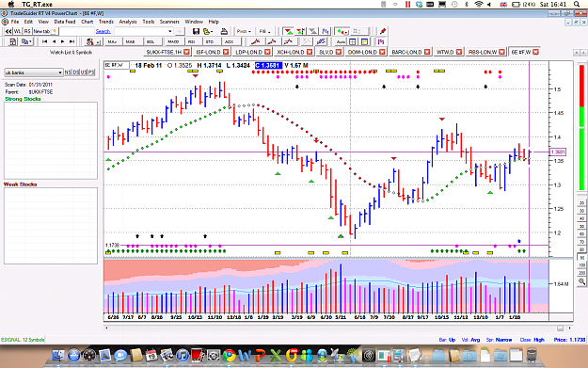Select the 100 value on right scale
The height and width of the screenshot is (368, 588).
point(581,265)
